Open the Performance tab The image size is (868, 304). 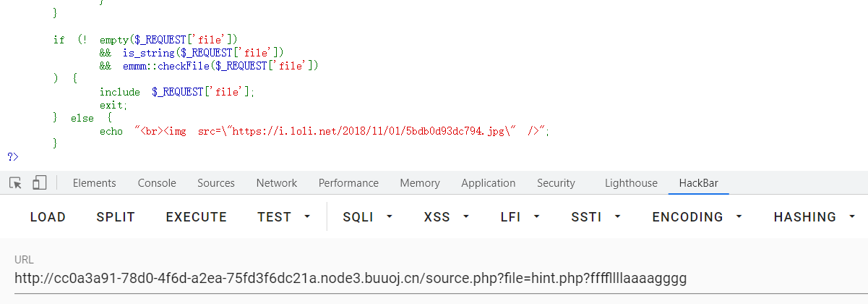pyautogui.click(x=348, y=183)
